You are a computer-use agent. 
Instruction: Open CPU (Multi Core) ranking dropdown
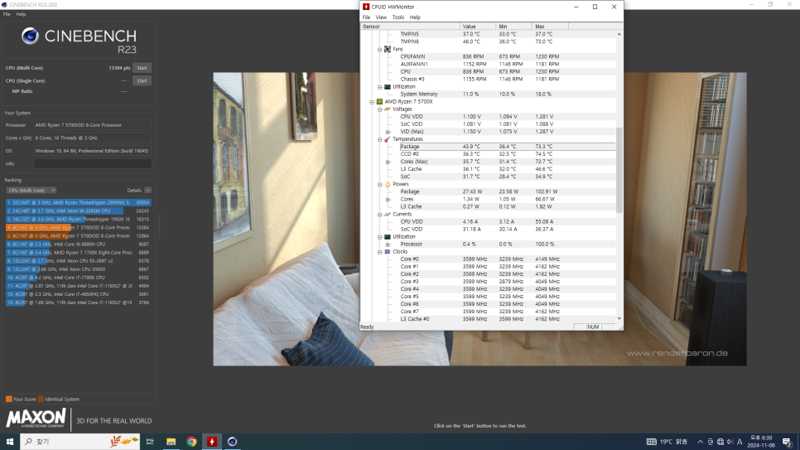[31, 190]
